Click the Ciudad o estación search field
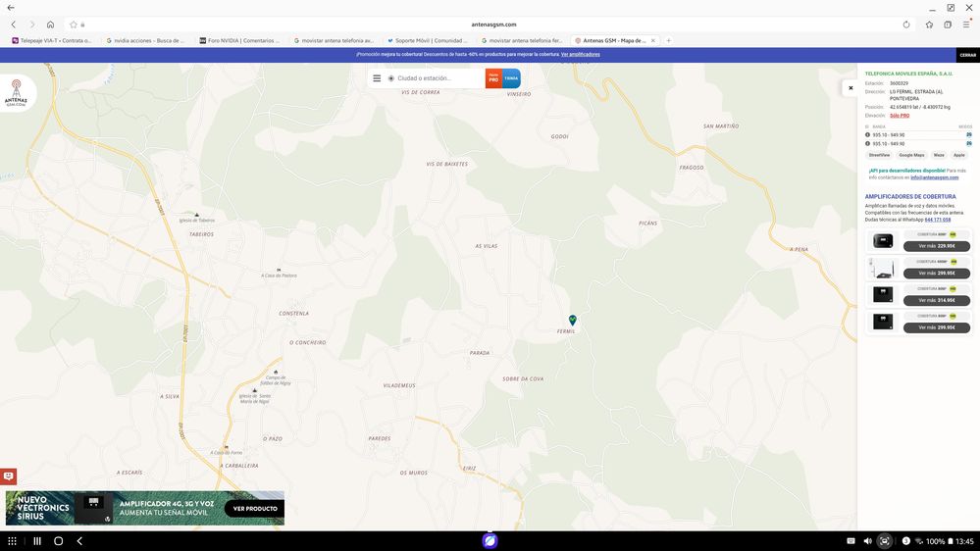This screenshot has height=551, width=980. tap(437, 78)
